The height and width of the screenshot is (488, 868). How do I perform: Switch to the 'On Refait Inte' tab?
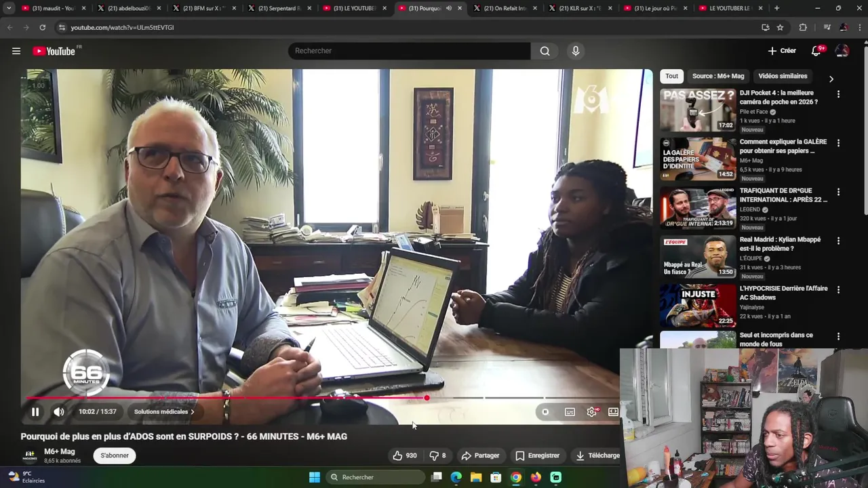pos(505,8)
